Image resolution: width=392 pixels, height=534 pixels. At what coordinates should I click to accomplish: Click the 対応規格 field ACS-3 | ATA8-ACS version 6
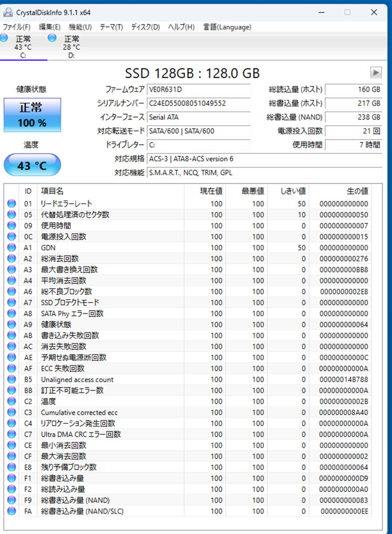[264, 159]
